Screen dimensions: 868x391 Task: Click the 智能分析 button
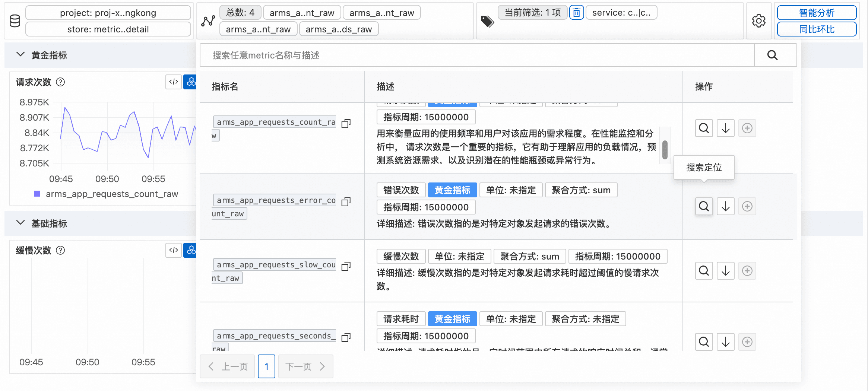817,13
